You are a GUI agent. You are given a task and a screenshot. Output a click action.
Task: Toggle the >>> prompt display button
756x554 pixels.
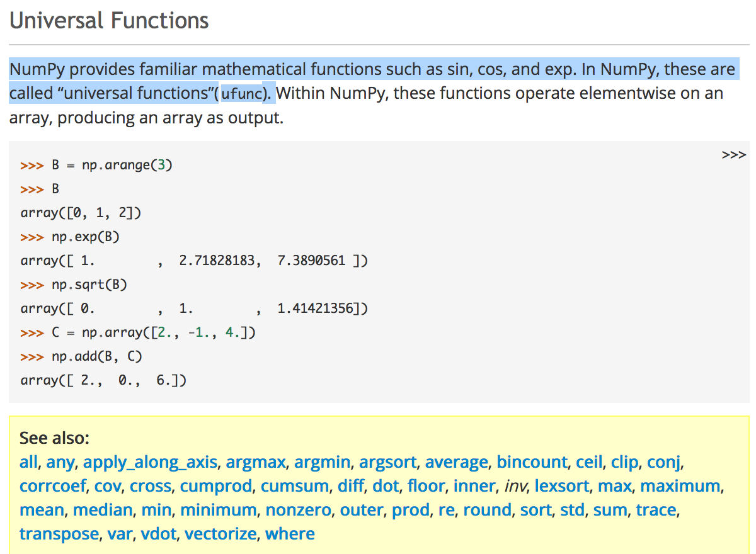tap(734, 155)
